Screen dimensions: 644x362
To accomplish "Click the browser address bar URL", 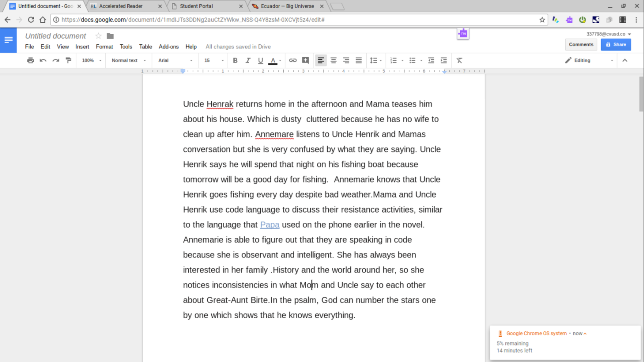I will point(193,20).
